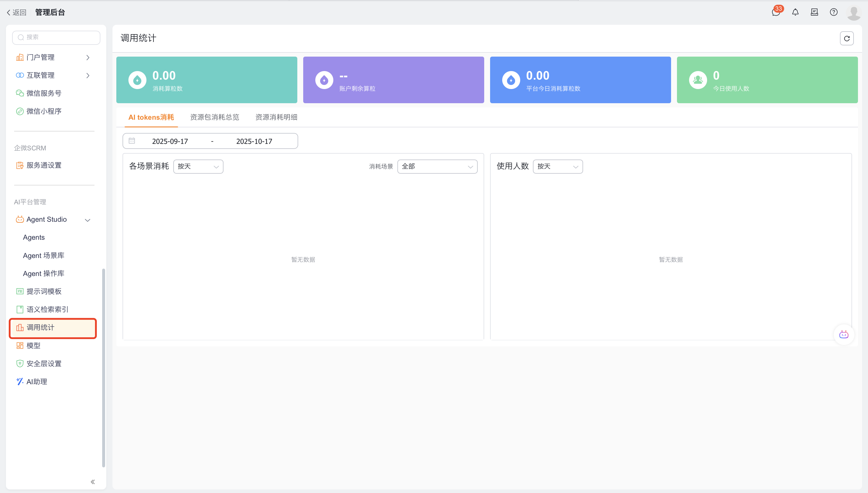The width and height of the screenshot is (868, 493).
Task: Collapse the Agent Studio submenu
Action: click(87, 220)
